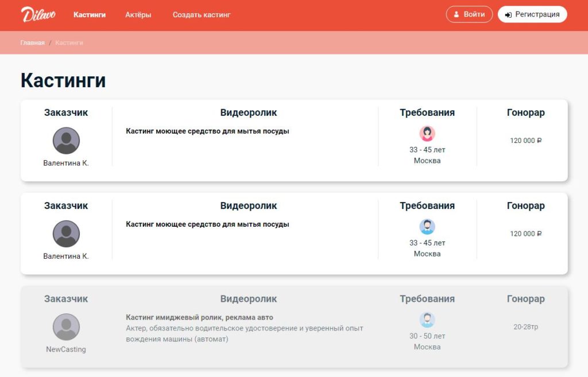
Task: Click Валентина К. name in first card
Action: tap(66, 163)
